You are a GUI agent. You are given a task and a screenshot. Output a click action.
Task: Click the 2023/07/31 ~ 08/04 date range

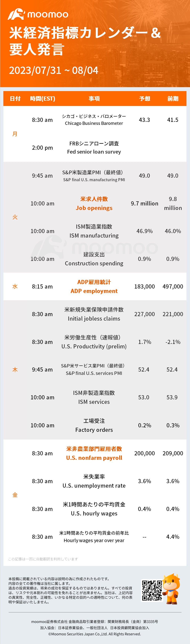click(54, 71)
